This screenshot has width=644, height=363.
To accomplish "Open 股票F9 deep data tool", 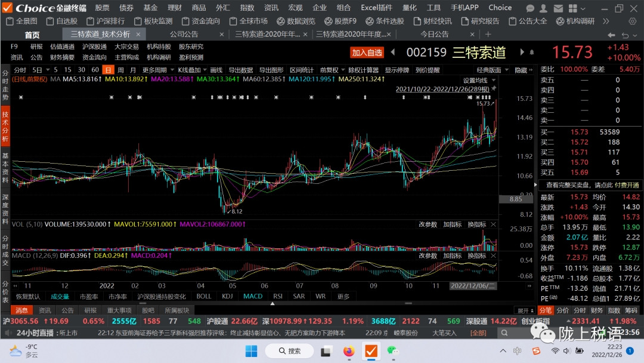I will (x=340, y=21).
